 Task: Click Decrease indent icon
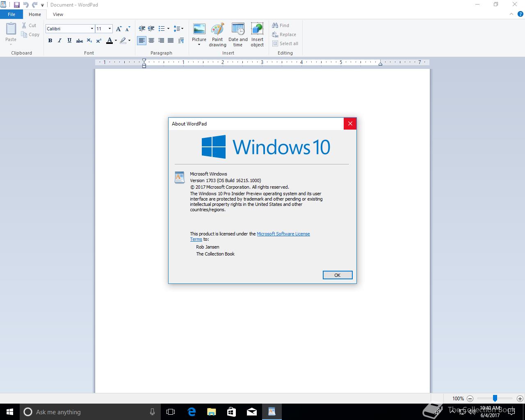(x=142, y=29)
